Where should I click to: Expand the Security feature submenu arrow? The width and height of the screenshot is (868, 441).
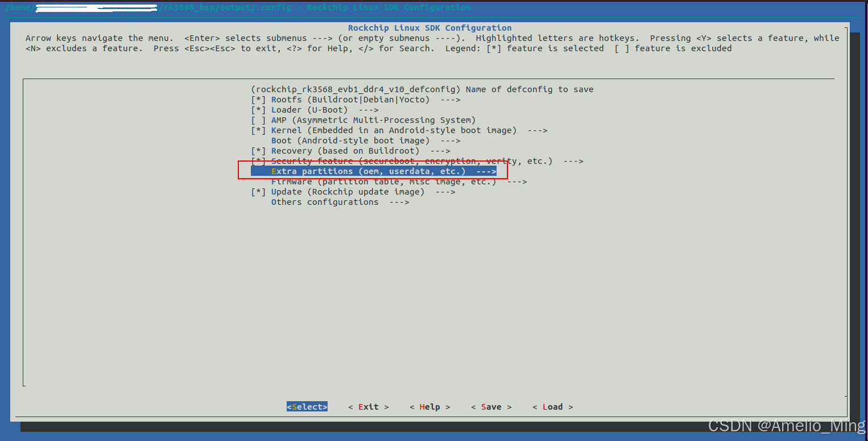point(573,161)
